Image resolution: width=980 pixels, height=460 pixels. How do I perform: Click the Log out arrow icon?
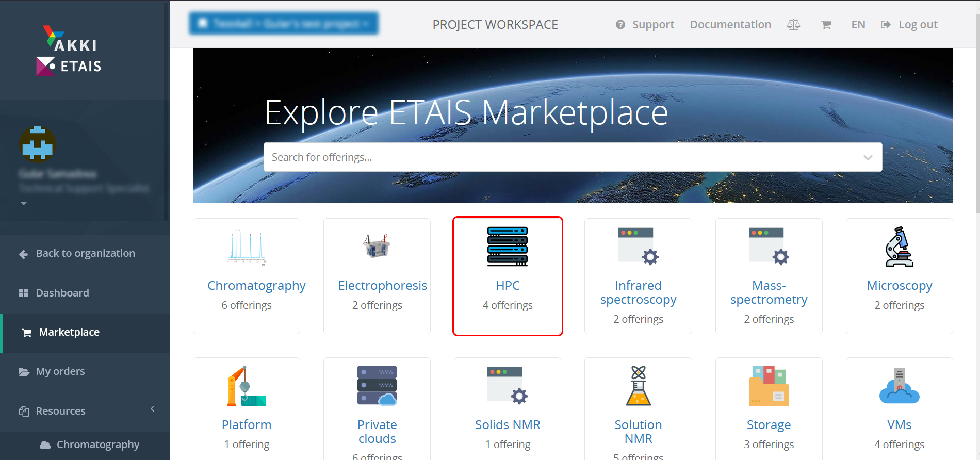click(886, 25)
